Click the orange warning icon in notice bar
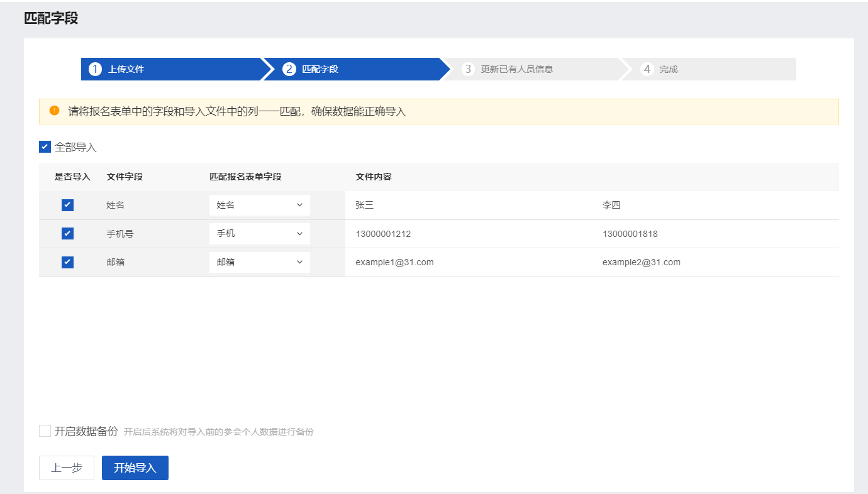 (54, 111)
